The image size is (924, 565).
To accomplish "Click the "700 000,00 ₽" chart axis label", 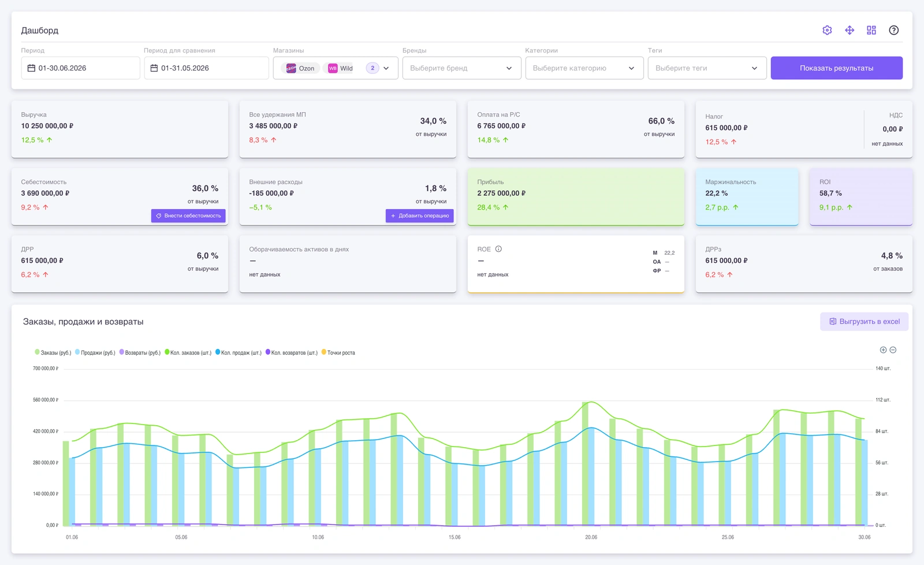I will point(46,369).
